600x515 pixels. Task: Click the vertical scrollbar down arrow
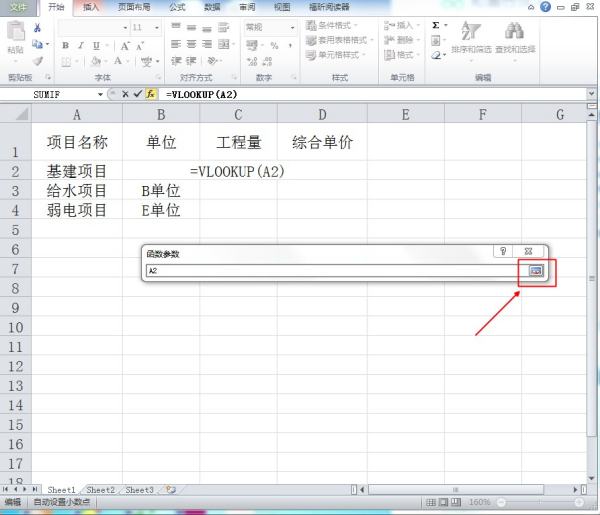click(591, 478)
